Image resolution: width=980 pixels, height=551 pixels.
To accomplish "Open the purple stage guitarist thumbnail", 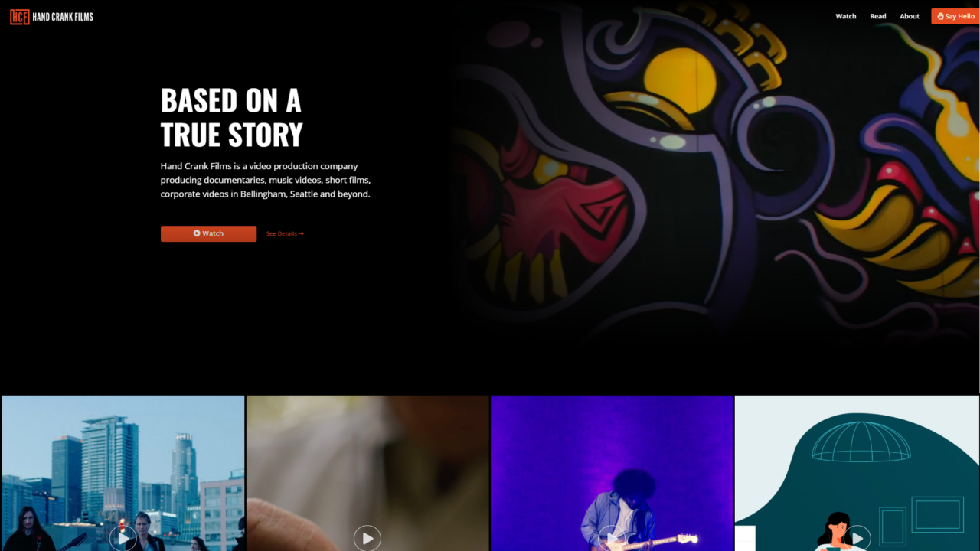I will click(612, 473).
